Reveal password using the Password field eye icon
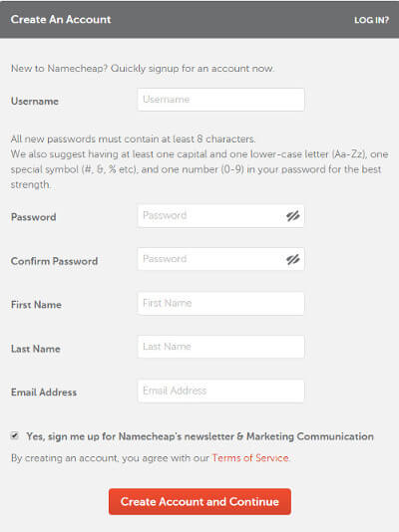 tap(292, 216)
